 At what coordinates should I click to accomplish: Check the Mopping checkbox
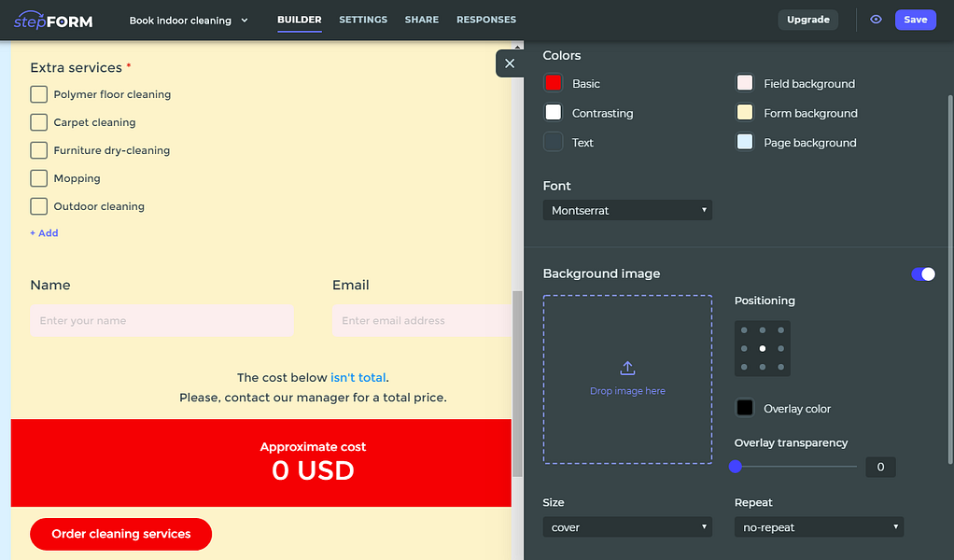coord(39,178)
